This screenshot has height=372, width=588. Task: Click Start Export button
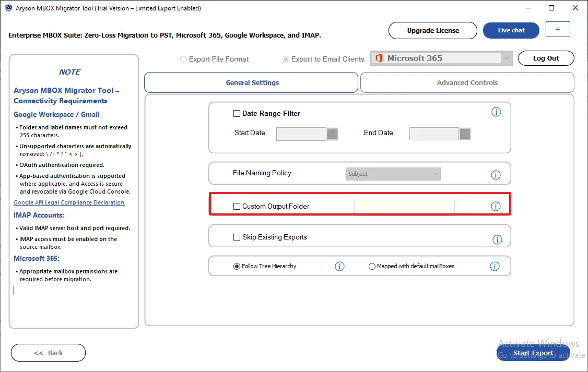point(533,353)
